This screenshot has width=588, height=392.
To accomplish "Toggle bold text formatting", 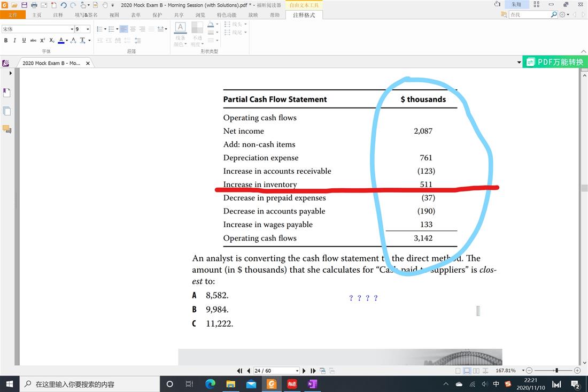I will click(6, 41).
